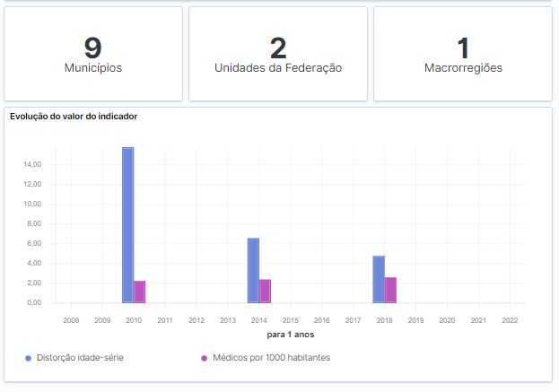This screenshot has width=559, height=392.
Task: Select the blue bar for 2010
Action: tap(128, 225)
